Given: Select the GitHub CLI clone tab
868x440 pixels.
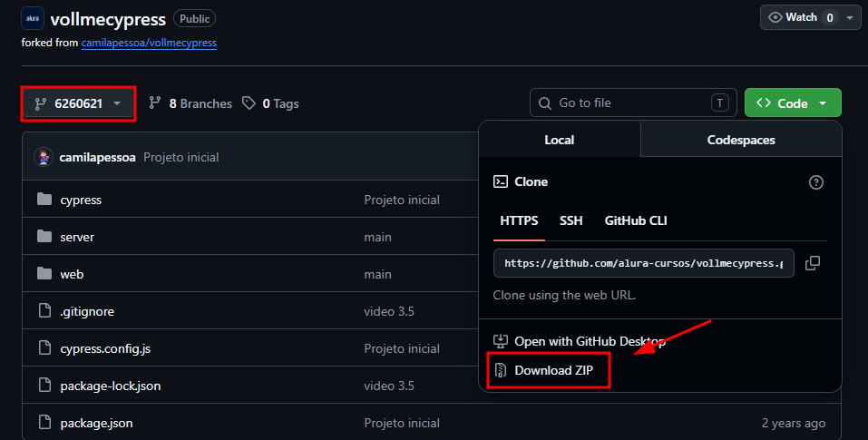Looking at the screenshot, I should (x=636, y=220).
